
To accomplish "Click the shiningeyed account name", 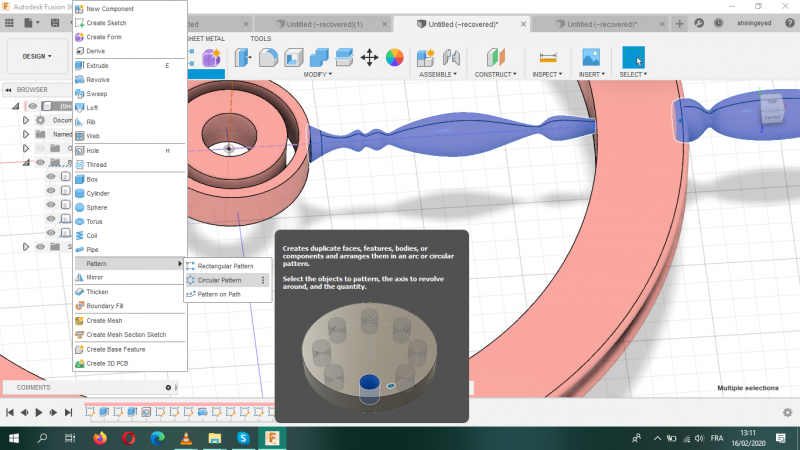I will [755, 22].
